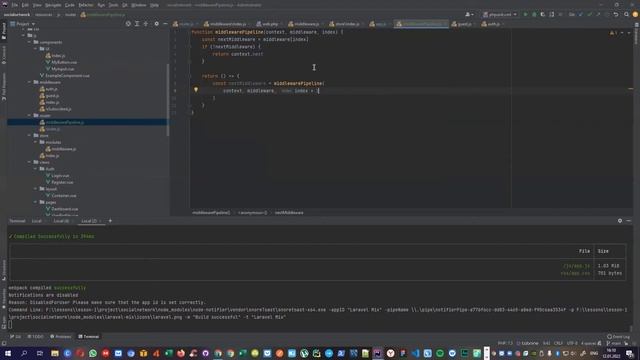Collapse the layout folder
This screenshot has width=640, height=360.
pyautogui.click(x=36, y=189)
